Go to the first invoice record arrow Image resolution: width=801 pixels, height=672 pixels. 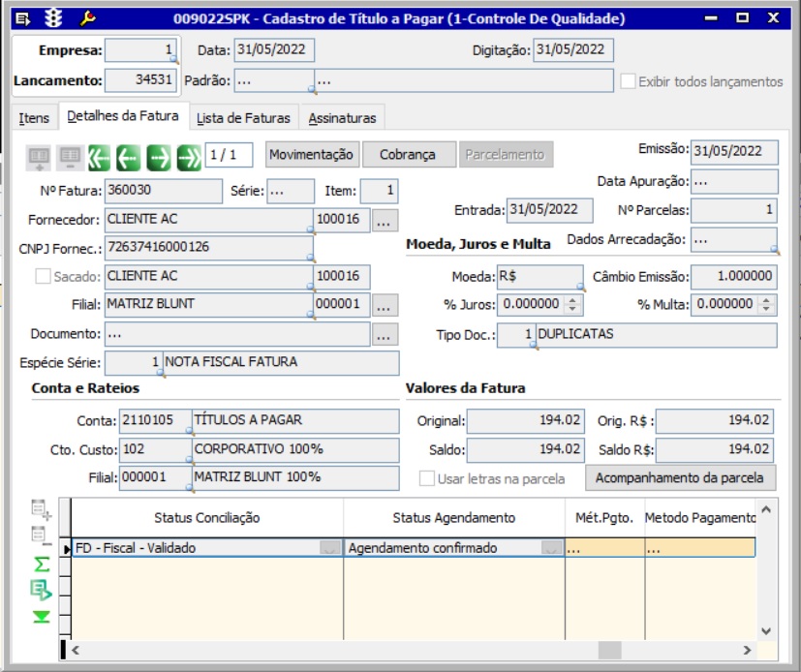pos(99,155)
